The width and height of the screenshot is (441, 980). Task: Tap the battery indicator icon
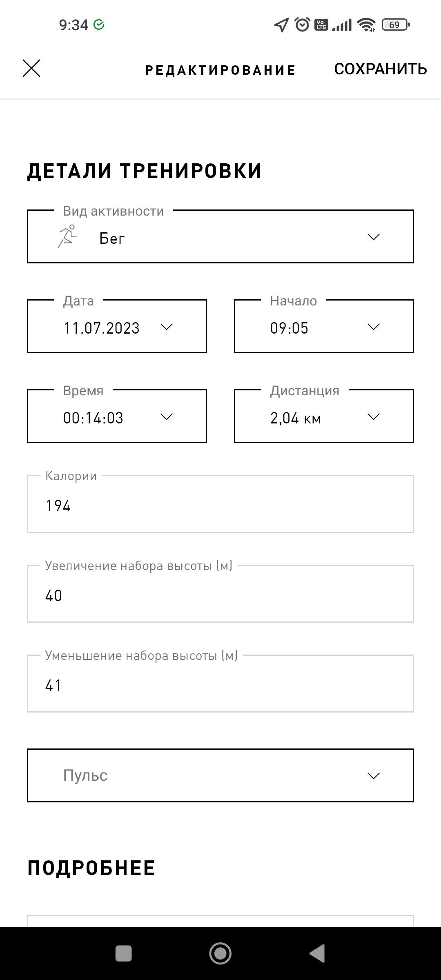coord(396,25)
